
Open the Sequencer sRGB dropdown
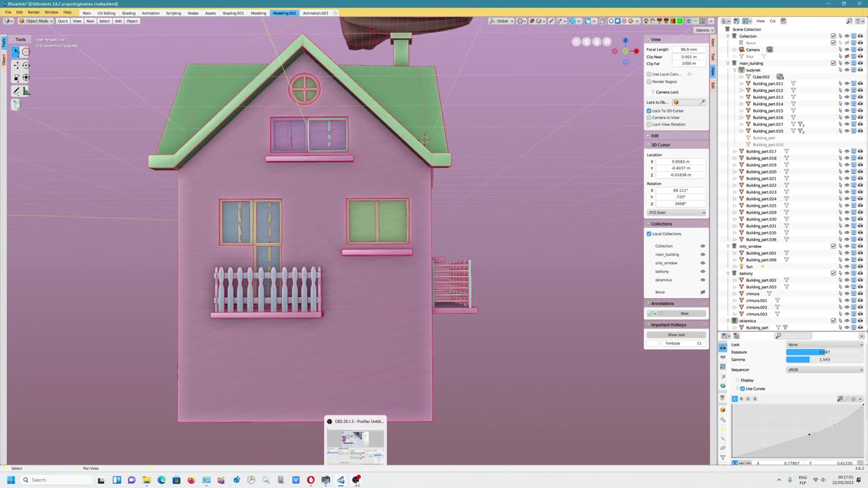coord(826,369)
